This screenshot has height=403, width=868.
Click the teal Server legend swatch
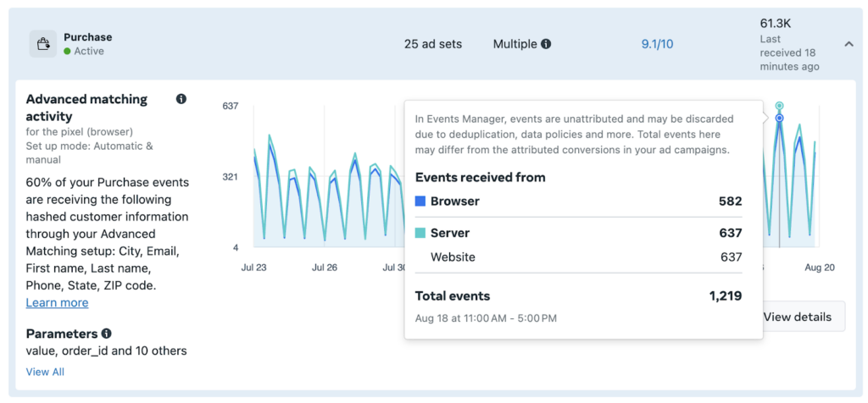[420, 233]
